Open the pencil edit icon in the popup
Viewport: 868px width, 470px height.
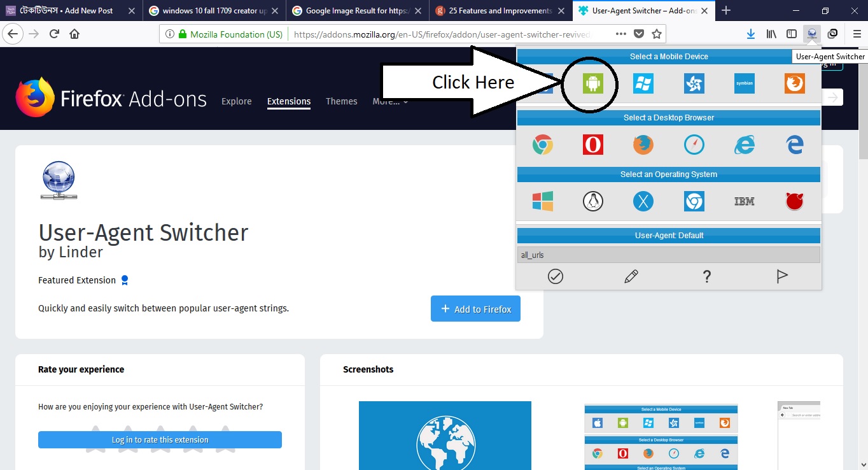click(631, 276)
